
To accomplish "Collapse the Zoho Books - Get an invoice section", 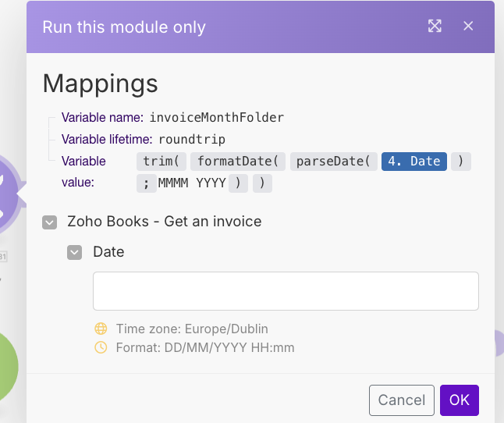I will (49, 222).
